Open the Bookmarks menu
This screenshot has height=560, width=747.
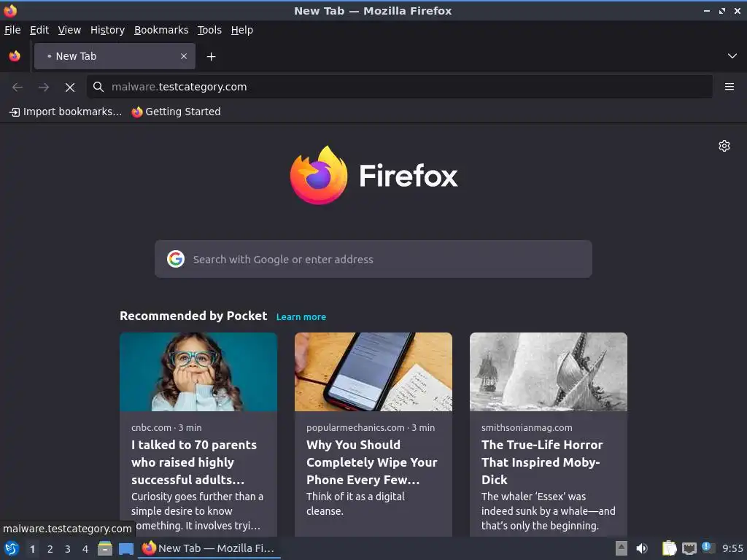(x=161, y=30)
